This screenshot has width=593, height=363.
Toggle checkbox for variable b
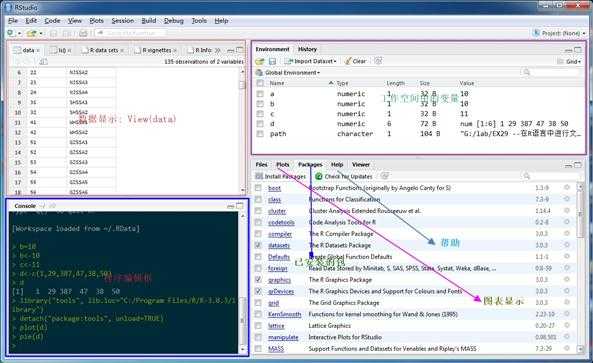[x=260, y=104]
